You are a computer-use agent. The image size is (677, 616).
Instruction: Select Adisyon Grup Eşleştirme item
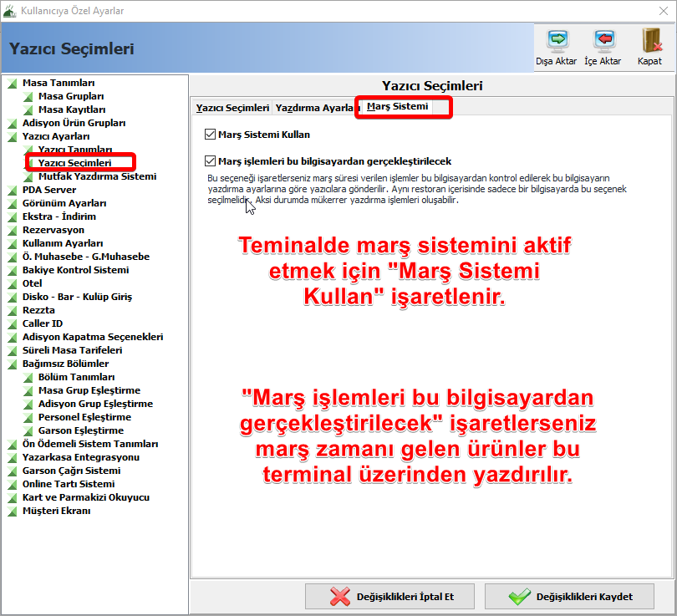[95, 404]
